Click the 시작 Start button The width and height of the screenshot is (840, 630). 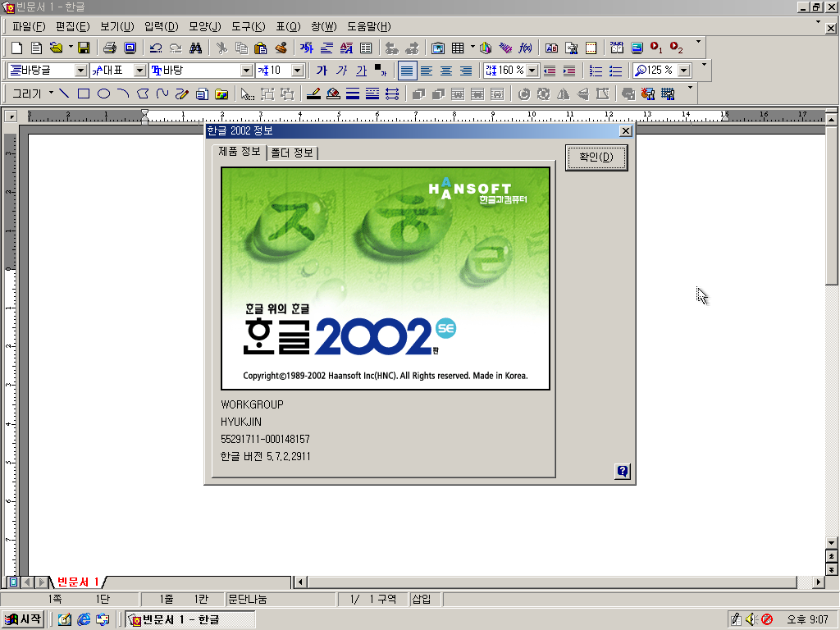[22, 619]
